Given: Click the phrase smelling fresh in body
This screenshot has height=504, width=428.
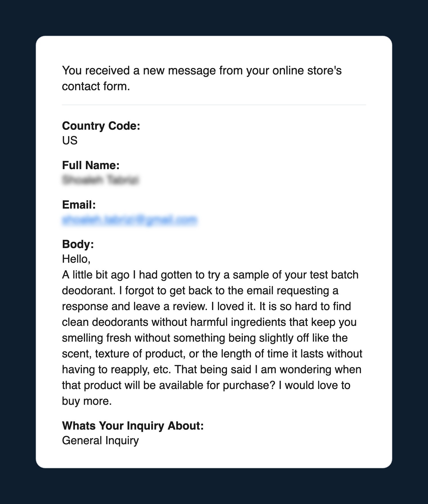Looking at the screenshot, I should coord(97,338).
